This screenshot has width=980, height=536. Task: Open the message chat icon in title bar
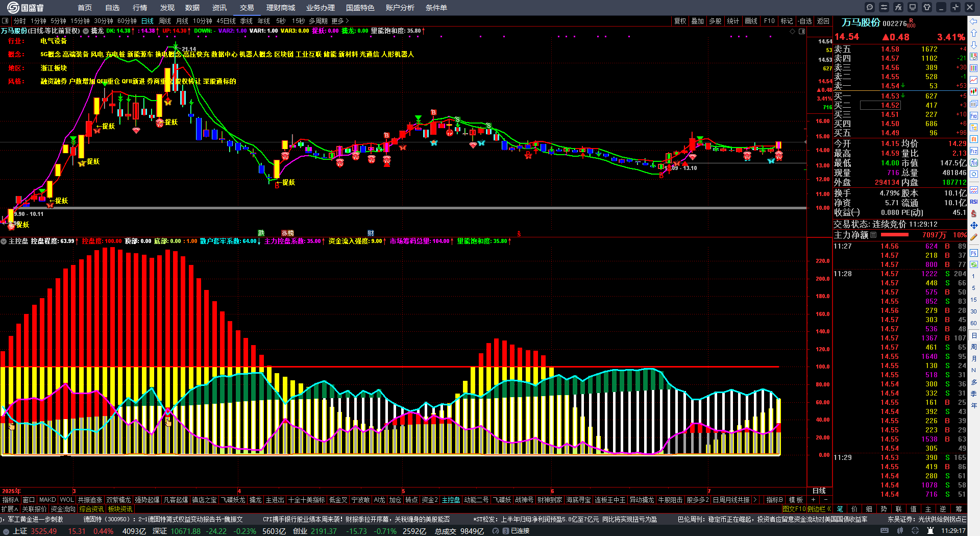pos(870,7)
